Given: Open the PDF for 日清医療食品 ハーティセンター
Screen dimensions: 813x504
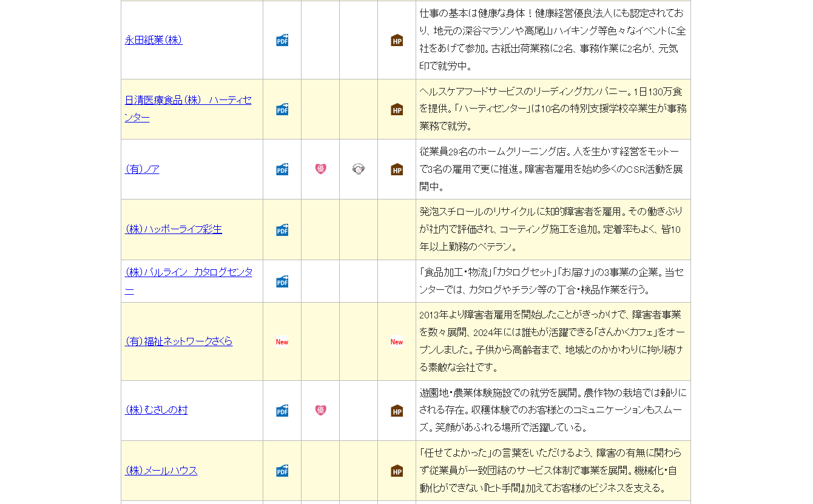Looking at the screenshot, I should 282,109.
